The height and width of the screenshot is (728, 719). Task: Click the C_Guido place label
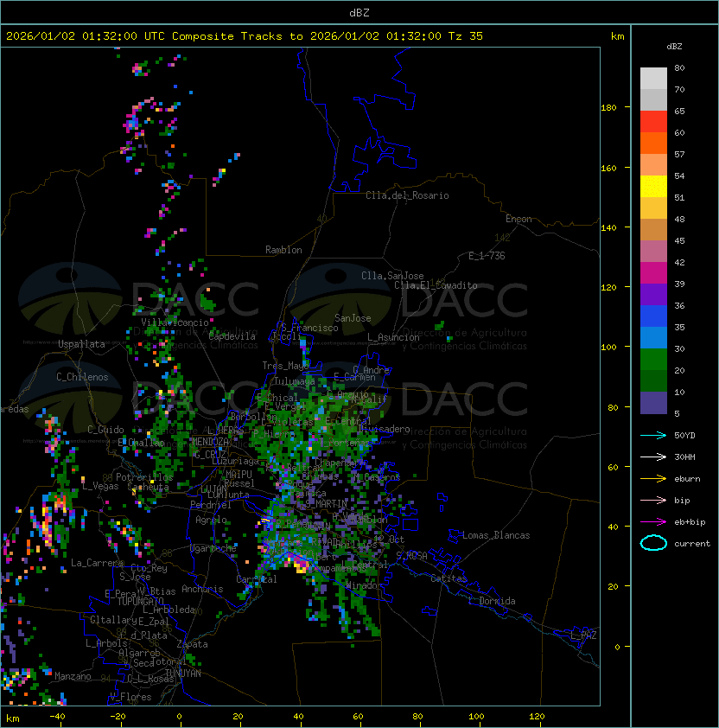coord(105,430)
